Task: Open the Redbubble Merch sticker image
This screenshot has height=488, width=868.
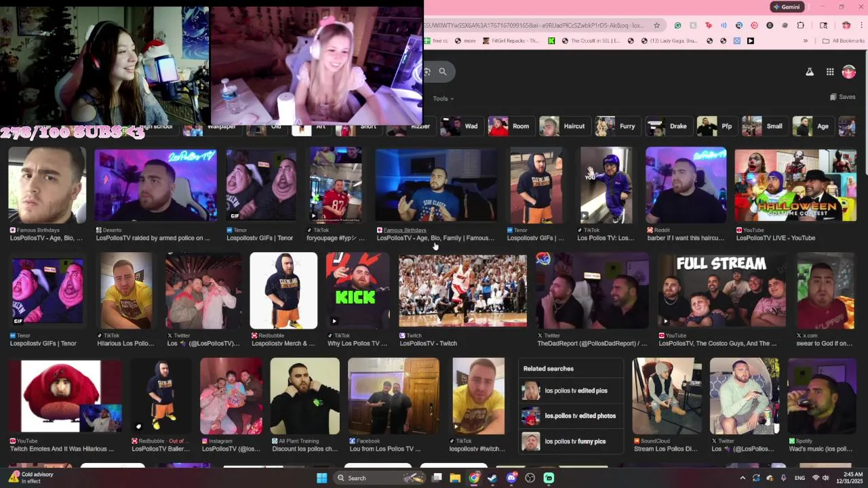Action: click(x=283, y=291)
